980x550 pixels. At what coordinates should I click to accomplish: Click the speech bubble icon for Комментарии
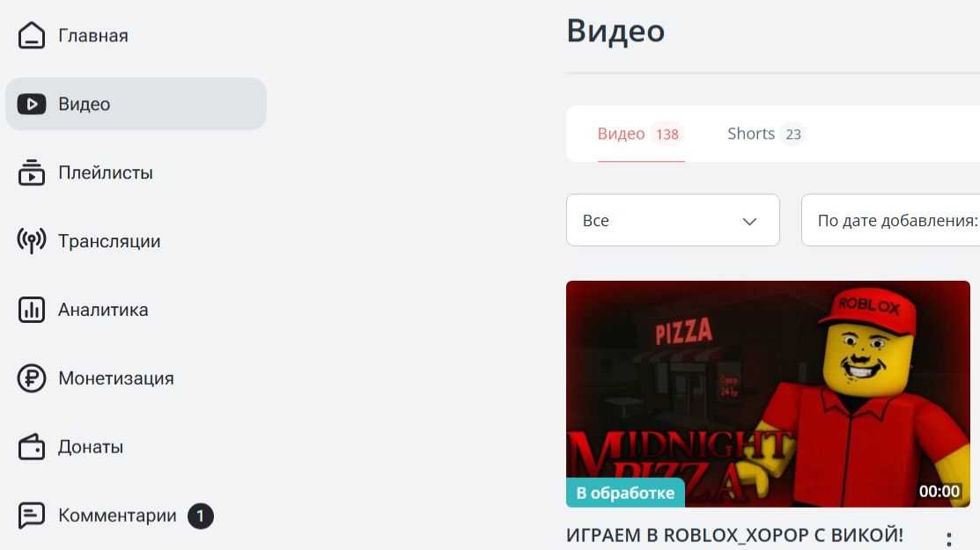tap(31, 516)
